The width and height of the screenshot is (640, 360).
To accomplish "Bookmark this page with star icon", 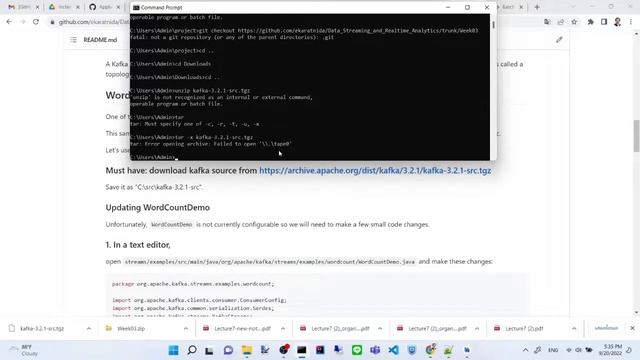I will [574, 22].
